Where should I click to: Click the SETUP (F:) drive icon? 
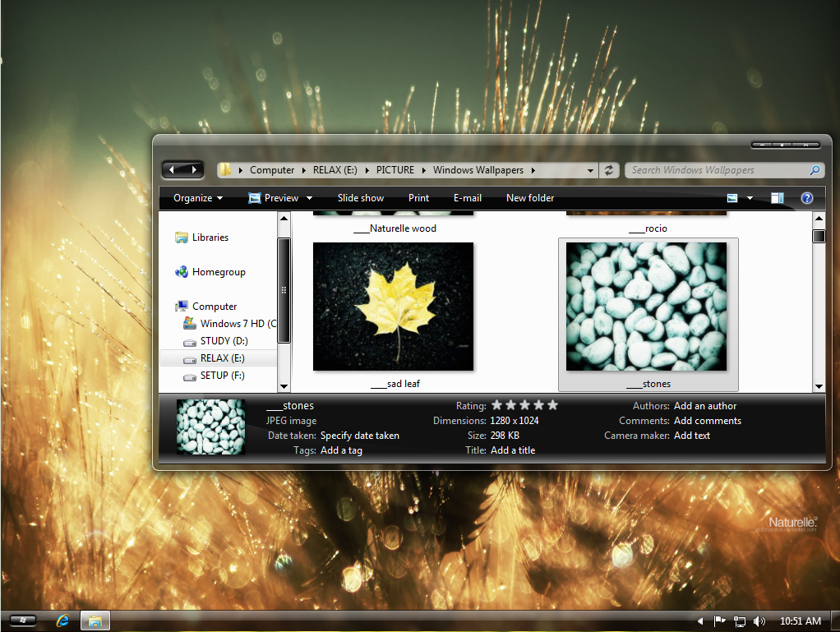[190, 376]
